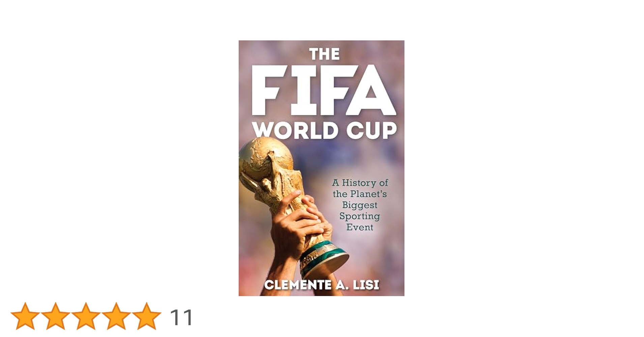Select the second rating star
Screen dimensions: 644x337
pyautogui.click(x=55, y=316)
